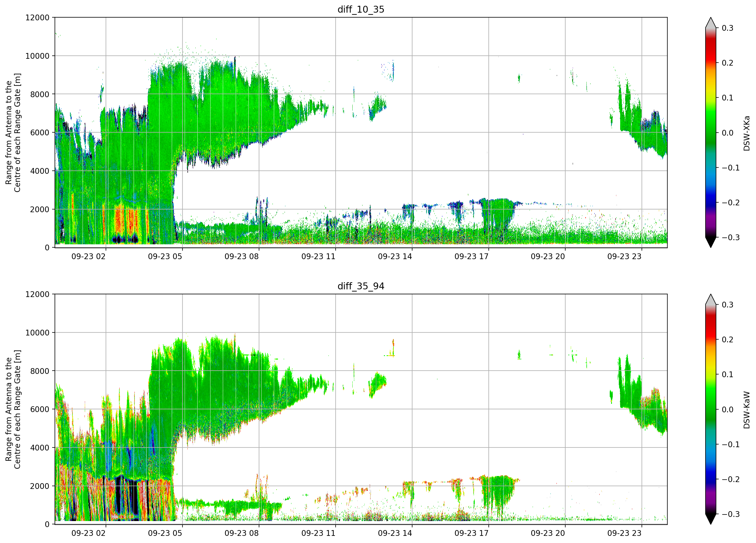Click the −0.3 tick on DSW-KaW colorbar
This screenshot has width=756, height=543.
pos(731,514)
